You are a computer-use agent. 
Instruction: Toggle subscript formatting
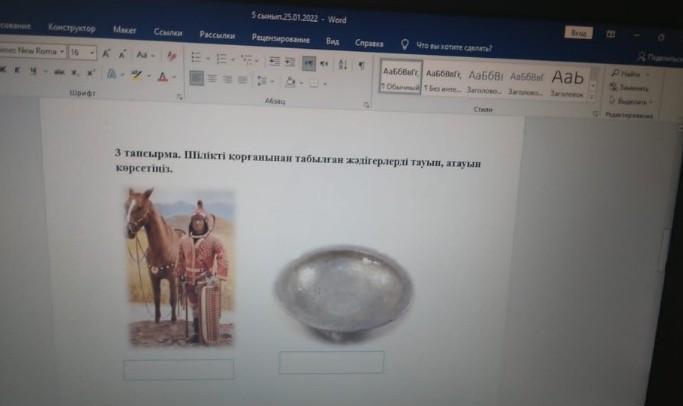point(74,72)
